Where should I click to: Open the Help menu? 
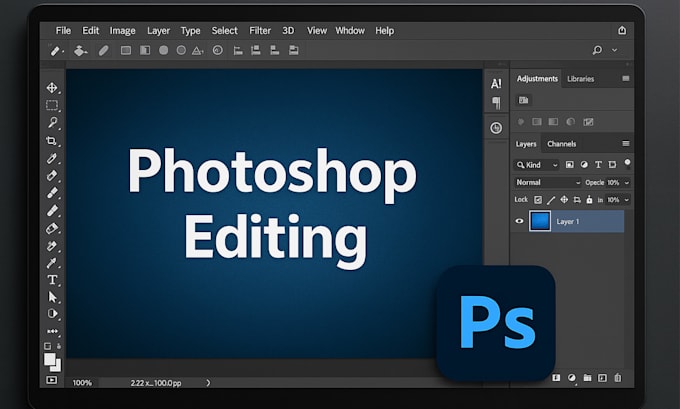(x=385, y=30)
